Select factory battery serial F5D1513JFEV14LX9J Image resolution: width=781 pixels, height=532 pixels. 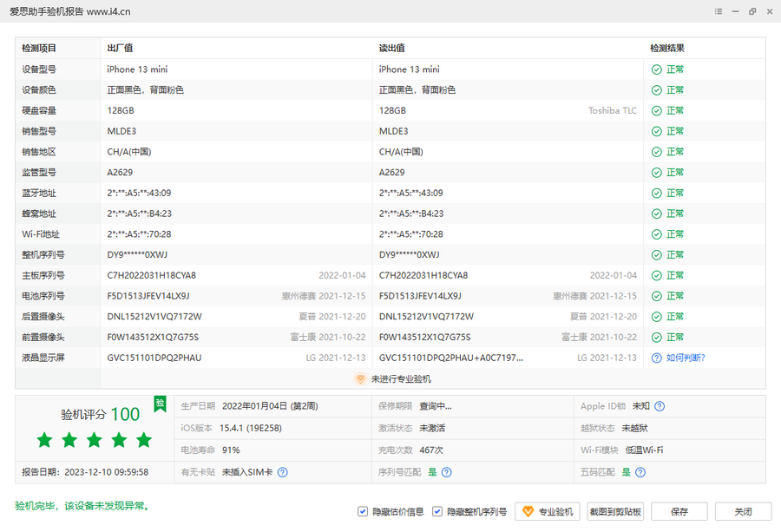148,297
